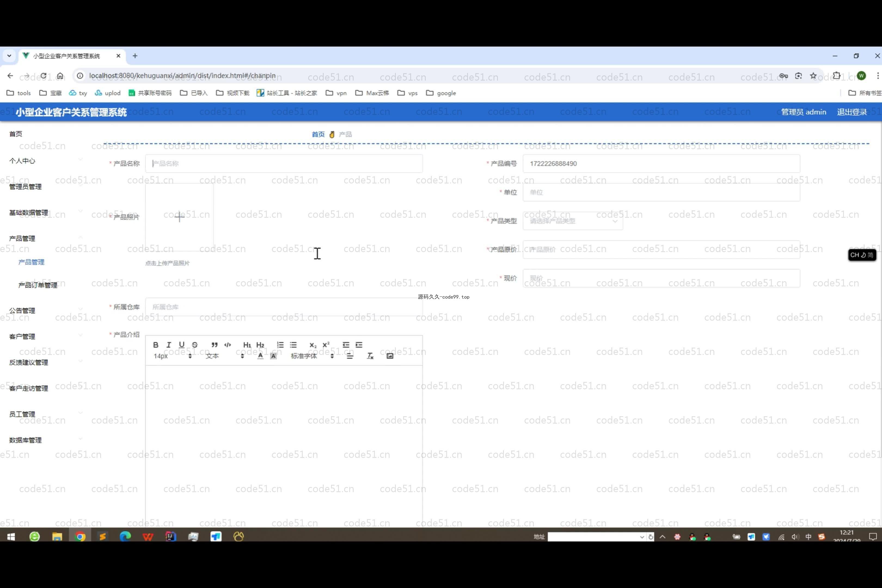Open a new browser tab
Image resolution: width=882 pixels, height=588 pixels.
(x=135, y=56)
